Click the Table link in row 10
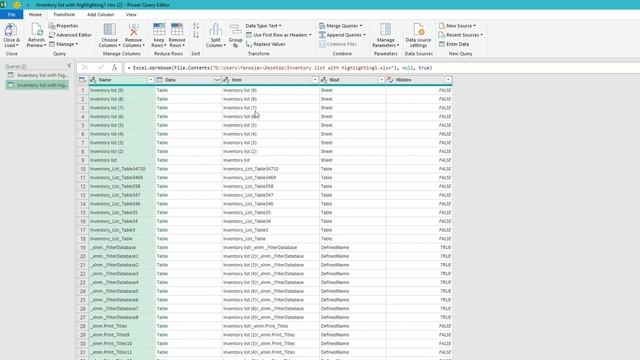The width and height of the screenshot is (640, 360). tap(162, 169)
